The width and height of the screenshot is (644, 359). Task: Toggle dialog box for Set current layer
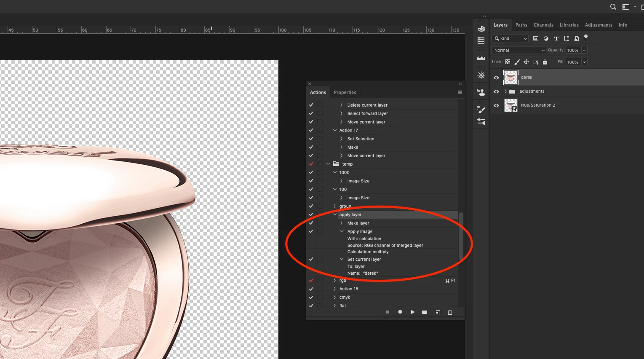[x=320, y=259]
